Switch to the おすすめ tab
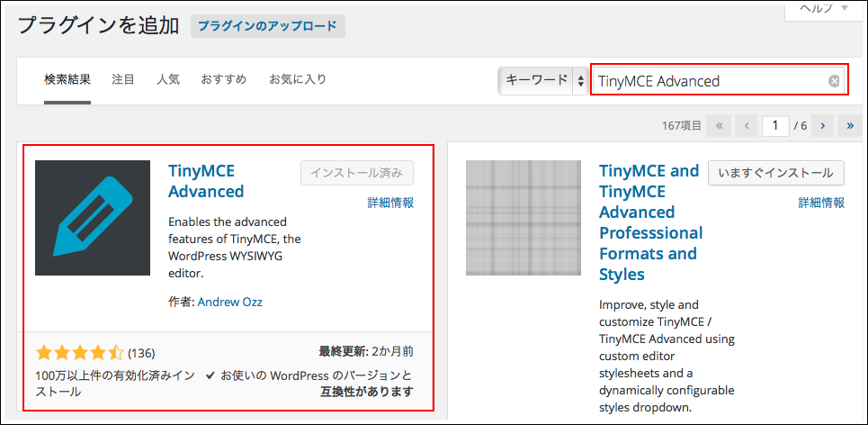The width and height of the screenshot is (868, 425). pos(224,79)
